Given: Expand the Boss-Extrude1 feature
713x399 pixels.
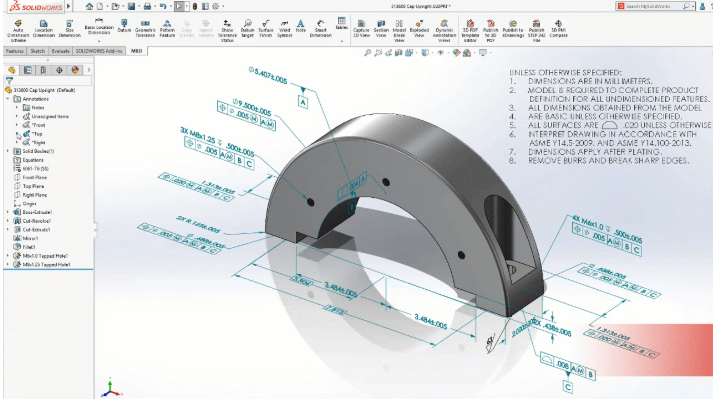Looking at the screenshot, I should [8, 212].
